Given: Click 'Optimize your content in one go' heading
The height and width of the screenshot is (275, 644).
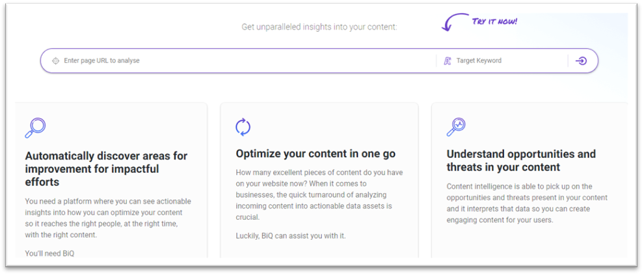Looking at the screenshot, I should coord(315,154).
